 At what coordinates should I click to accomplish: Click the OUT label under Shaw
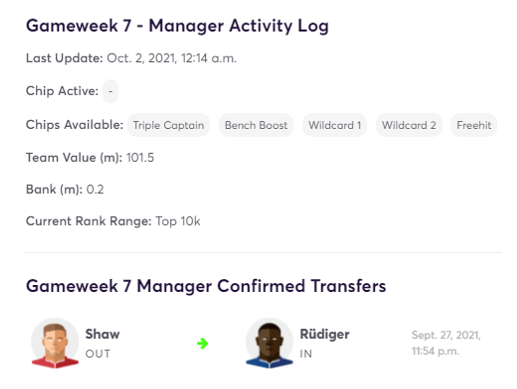[x=98, y=354]
